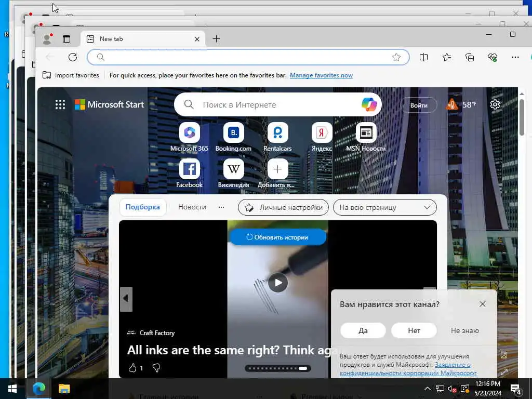
Task: Open page settings gear icon
Action: click(x=495, y=104)
